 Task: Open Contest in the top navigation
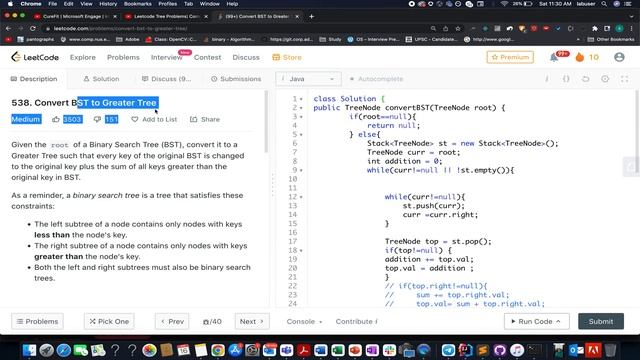[207, 58]
